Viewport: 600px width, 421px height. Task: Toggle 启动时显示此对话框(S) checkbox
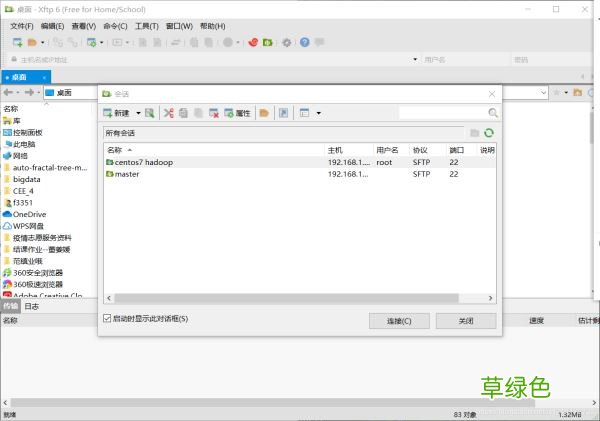[x=107, y=318]
